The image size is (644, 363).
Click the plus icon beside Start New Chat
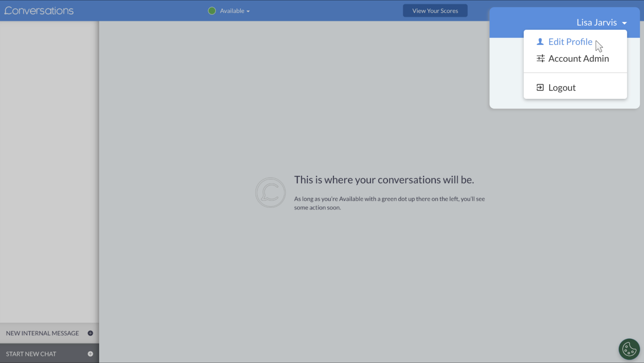point(90,354)
